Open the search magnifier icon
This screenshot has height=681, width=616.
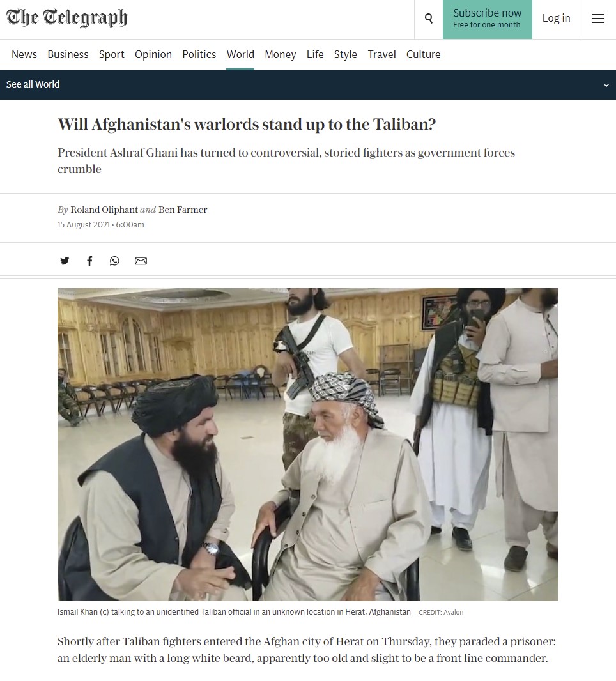428,19
